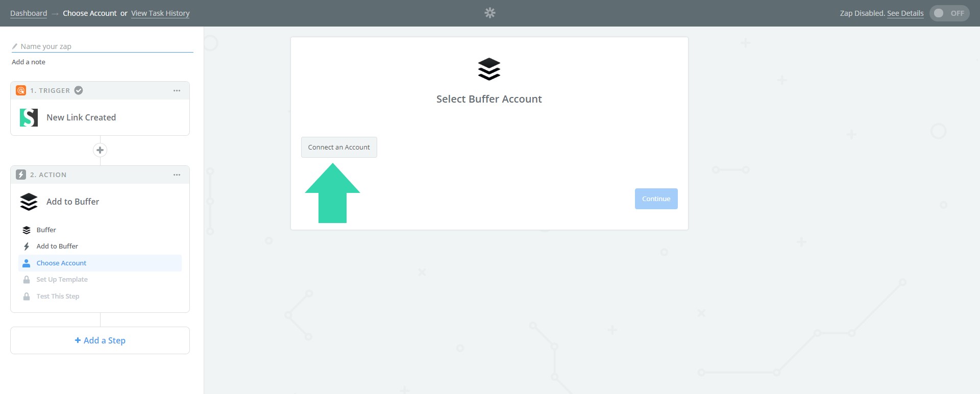Viewport: 980px width, 394px height.
Task: Click the trigger app orange icon
Action: [x=21, y=90]
